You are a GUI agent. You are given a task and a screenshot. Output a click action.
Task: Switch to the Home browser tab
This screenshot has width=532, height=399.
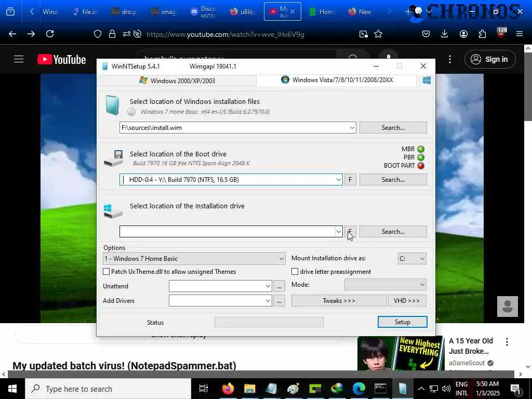(322, 11)
